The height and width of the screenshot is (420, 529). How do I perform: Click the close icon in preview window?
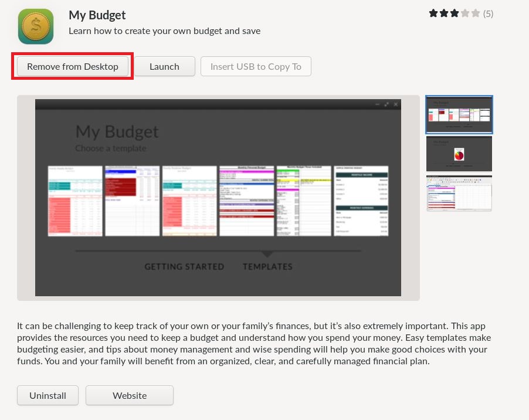pyautogui.click(x=395, y=104)
